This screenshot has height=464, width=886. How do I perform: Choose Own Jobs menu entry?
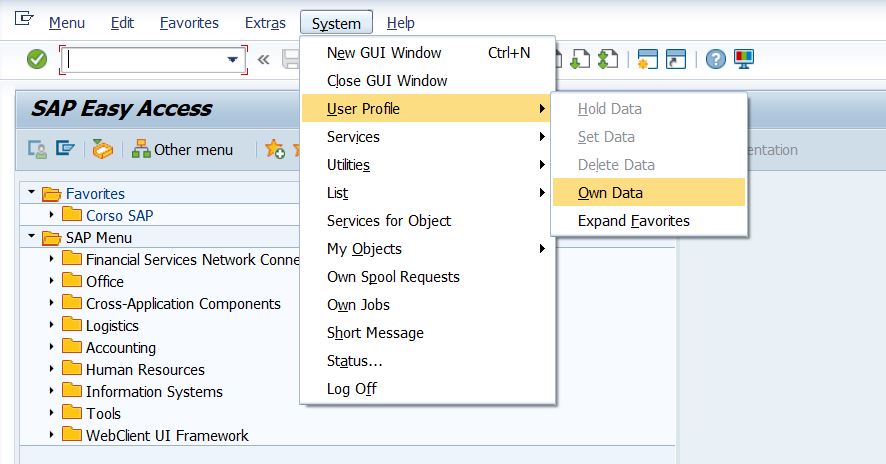pos(428,305)
